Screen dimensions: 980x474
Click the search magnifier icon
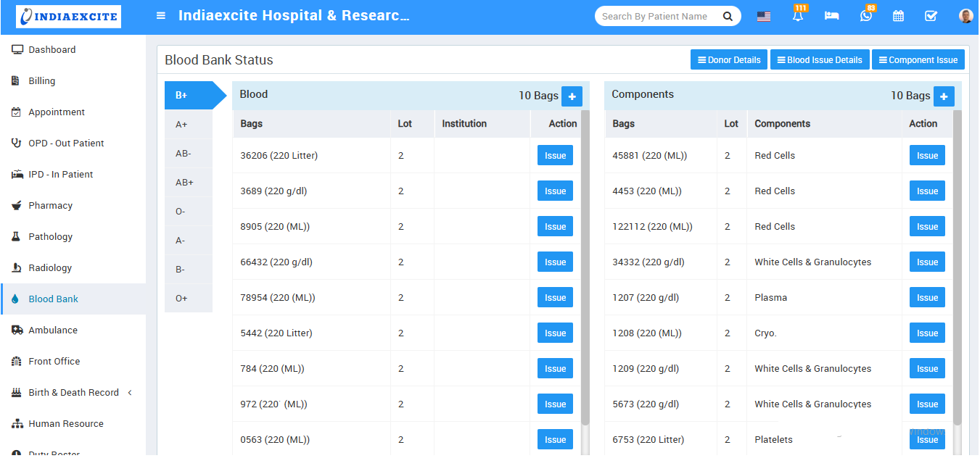(728, 16)
